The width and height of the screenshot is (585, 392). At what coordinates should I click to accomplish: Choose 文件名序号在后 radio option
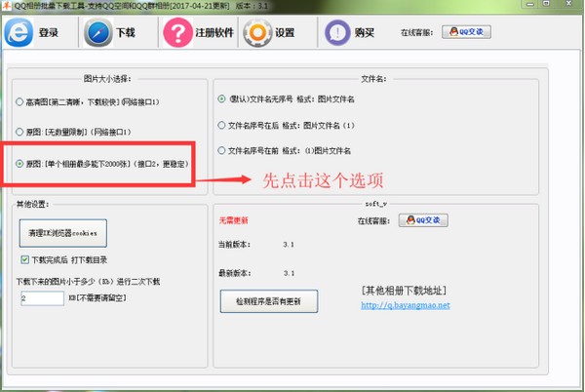click(x=286, y=126)
